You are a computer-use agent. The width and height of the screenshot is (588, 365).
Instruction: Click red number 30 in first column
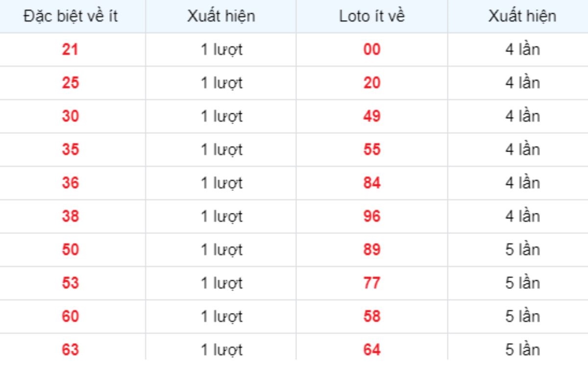(x=71, y=116)
